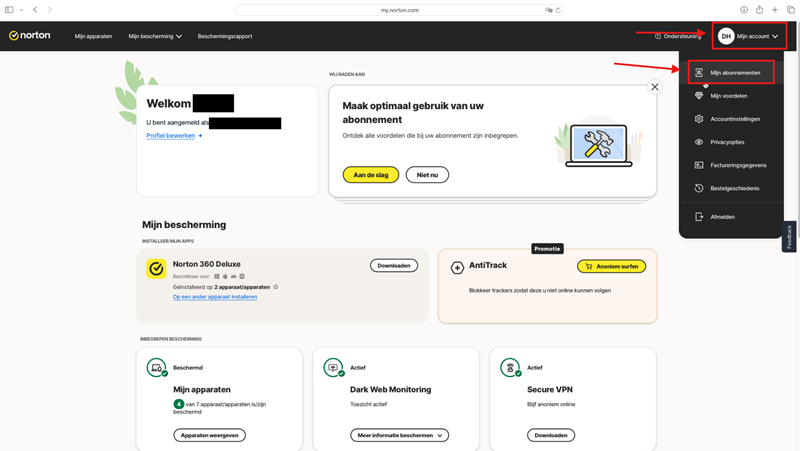
Task: Close the recommendation card
Action: 655,87
